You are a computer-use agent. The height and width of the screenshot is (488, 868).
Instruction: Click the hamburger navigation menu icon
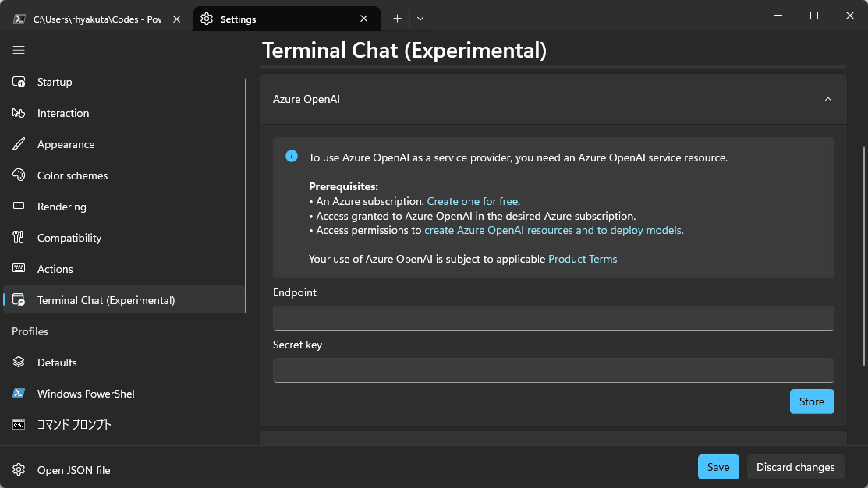tap(19, 51)
